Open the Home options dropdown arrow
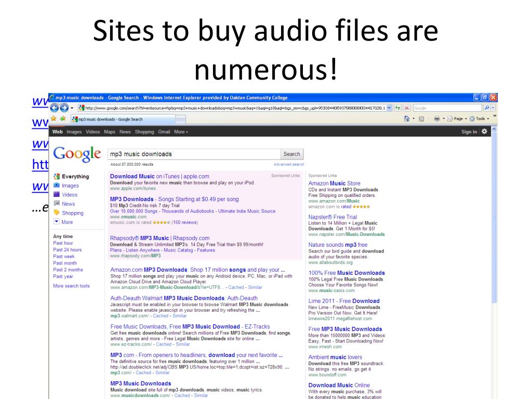 click(x=413, y=119)
